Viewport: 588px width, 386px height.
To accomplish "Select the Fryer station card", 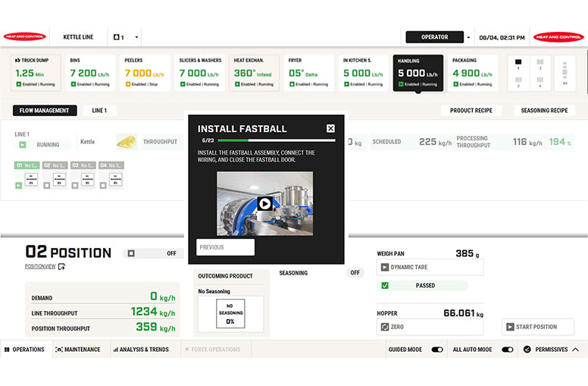I will click(309, 73).
